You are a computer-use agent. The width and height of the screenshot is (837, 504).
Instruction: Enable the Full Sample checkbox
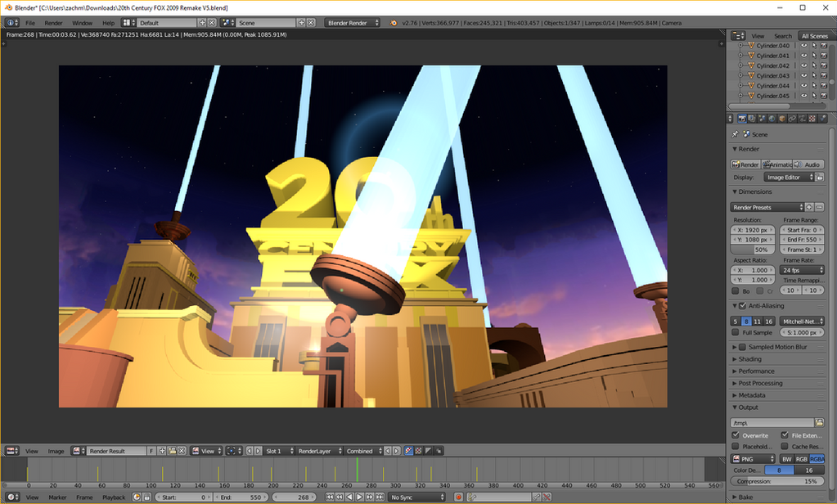click(x=736, y=332)
